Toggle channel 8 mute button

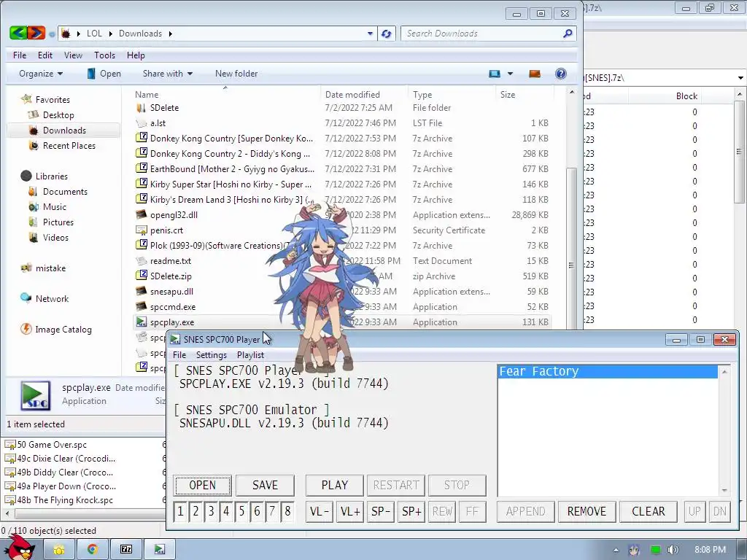[x=287, y=511]
